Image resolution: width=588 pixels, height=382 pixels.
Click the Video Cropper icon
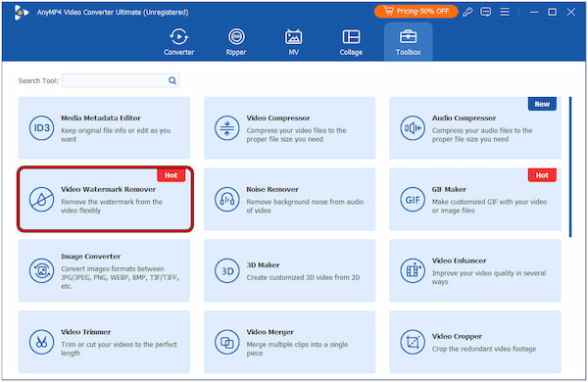(413, 342)
